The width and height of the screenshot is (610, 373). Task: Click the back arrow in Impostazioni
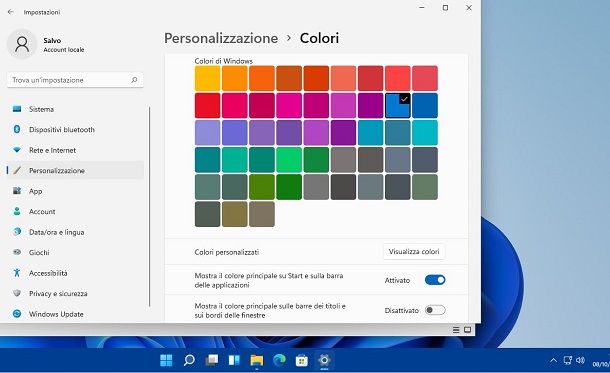pos(11,12)
